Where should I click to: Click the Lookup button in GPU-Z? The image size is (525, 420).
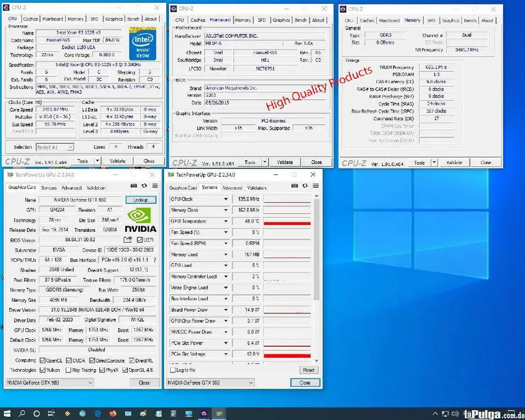(141, 200)
